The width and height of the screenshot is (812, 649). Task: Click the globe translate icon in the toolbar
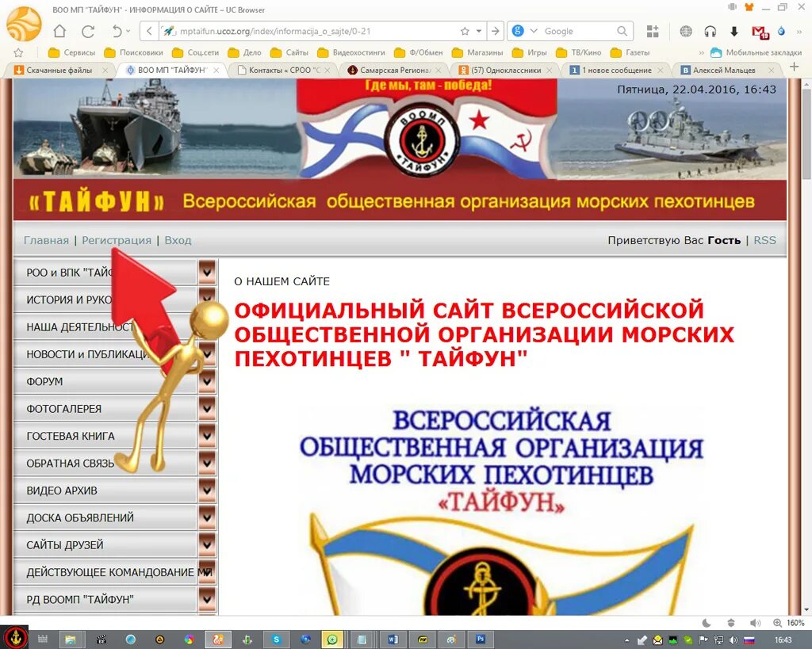pos(686,32)
